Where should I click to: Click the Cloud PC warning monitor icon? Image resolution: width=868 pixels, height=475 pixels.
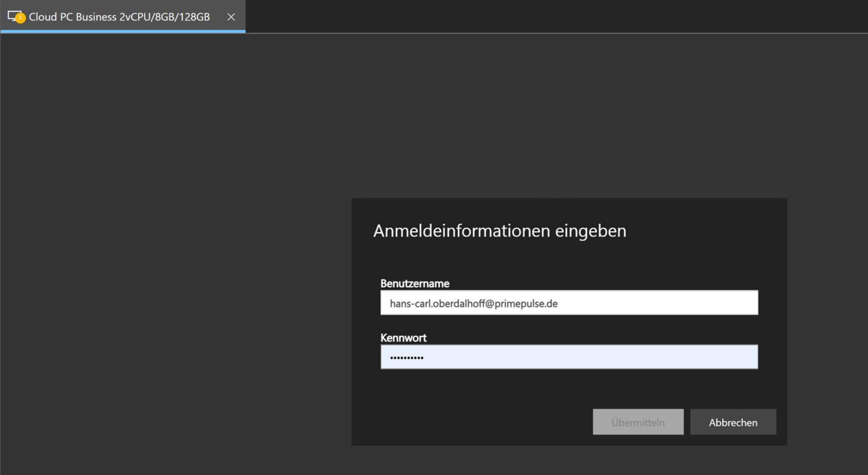point(16,17)
